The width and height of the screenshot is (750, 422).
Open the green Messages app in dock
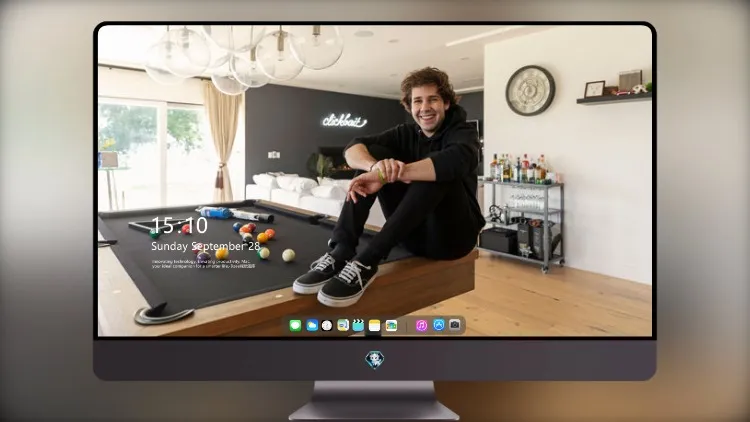coord(295,326)
